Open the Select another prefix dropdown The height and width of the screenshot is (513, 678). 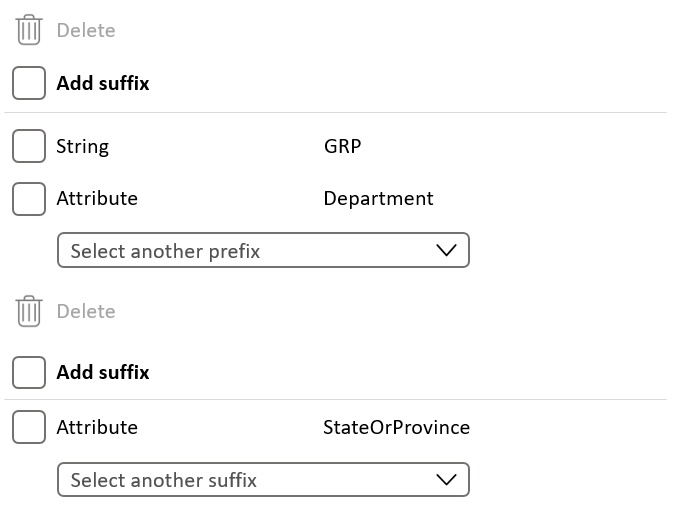pyautogui.click(x=263, y=250)
